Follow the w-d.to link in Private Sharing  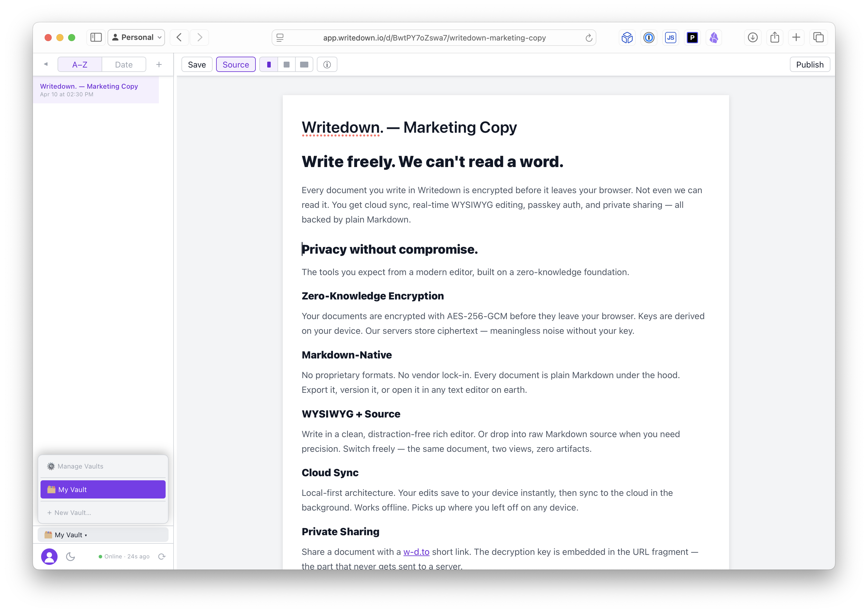(416, 552)
